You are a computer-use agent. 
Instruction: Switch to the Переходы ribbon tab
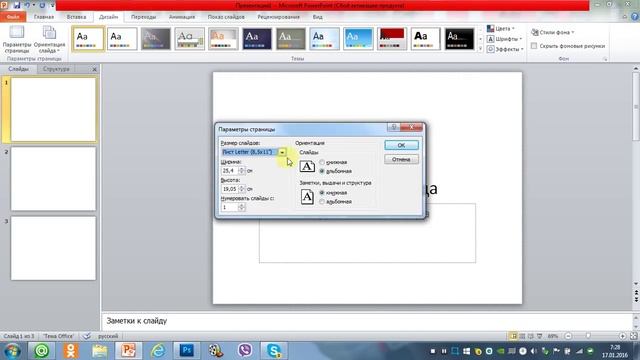(144, 17)
